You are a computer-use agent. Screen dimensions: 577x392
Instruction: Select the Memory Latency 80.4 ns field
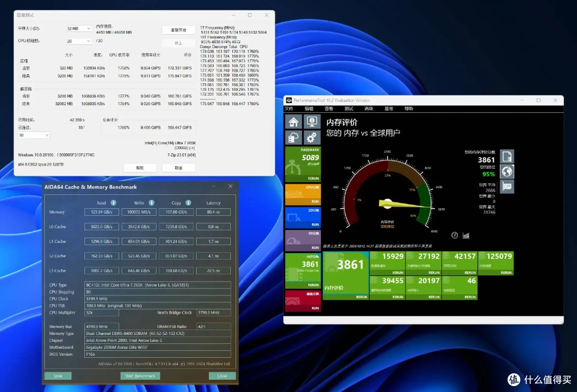(213, 212)
